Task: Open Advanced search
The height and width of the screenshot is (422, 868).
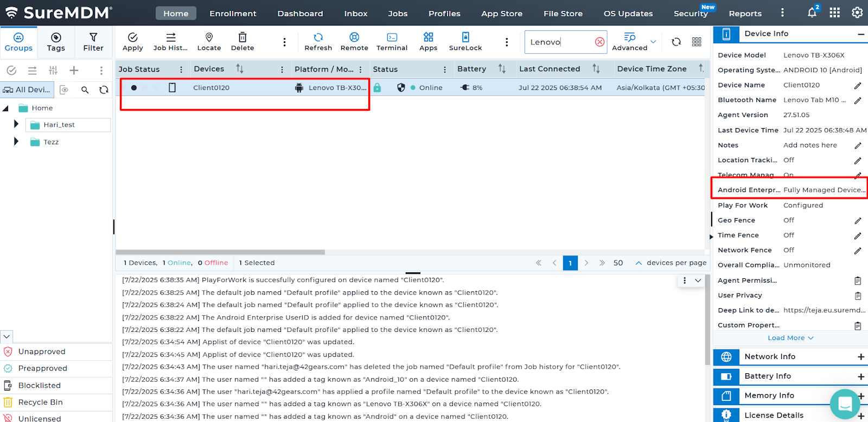Action: (630, 41)
